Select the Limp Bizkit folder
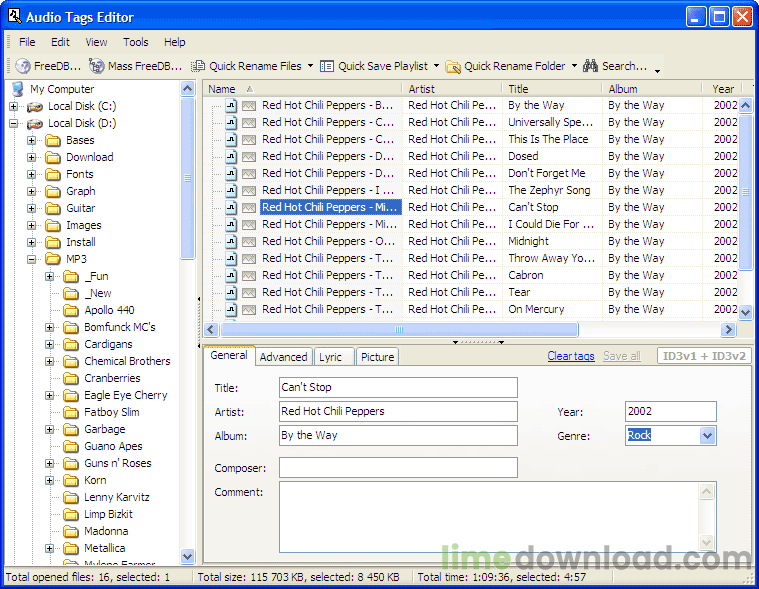 click(x=108, y=514)
